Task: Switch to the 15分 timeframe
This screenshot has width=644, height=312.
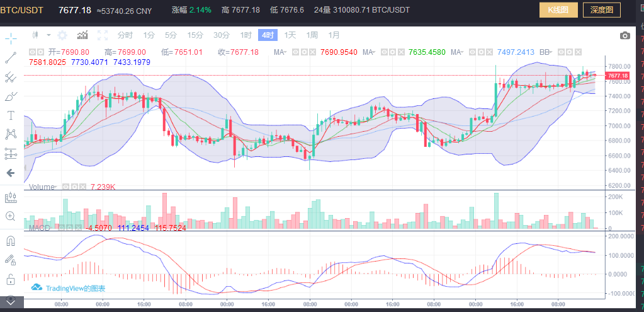Action: point(195,35)
